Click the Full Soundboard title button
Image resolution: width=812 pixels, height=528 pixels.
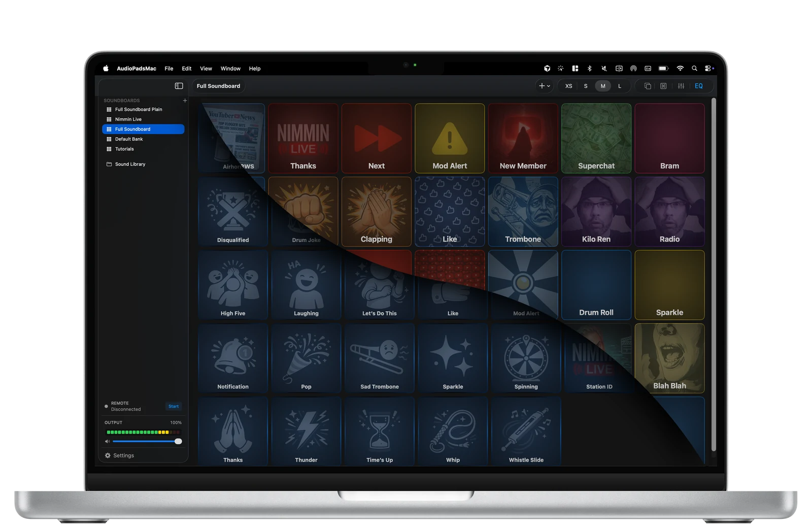click(x=218, y=86)
